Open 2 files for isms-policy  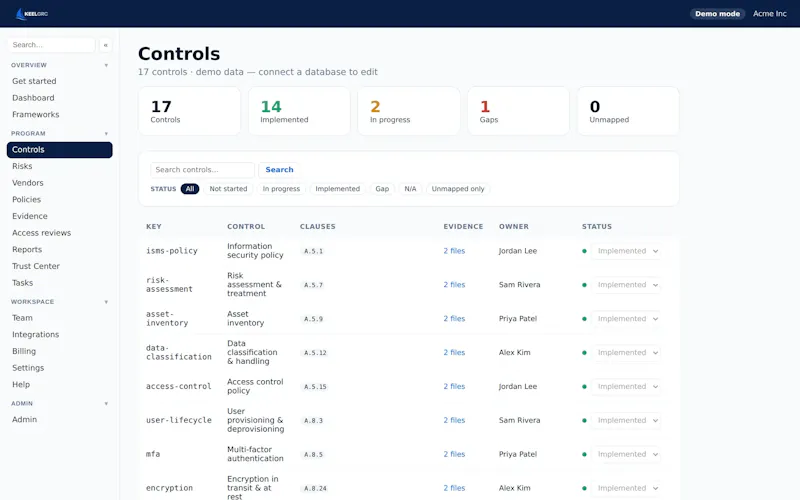(454, 251)
